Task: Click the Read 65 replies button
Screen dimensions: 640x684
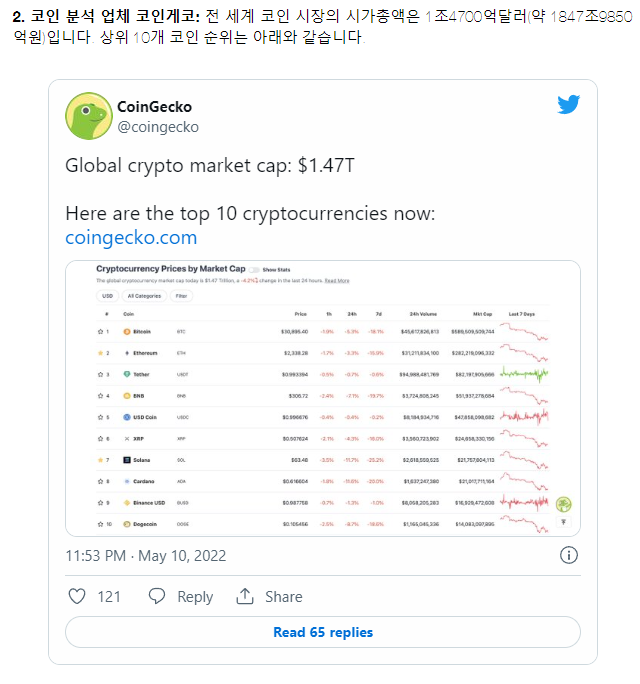Action: [x=323, y=632]
